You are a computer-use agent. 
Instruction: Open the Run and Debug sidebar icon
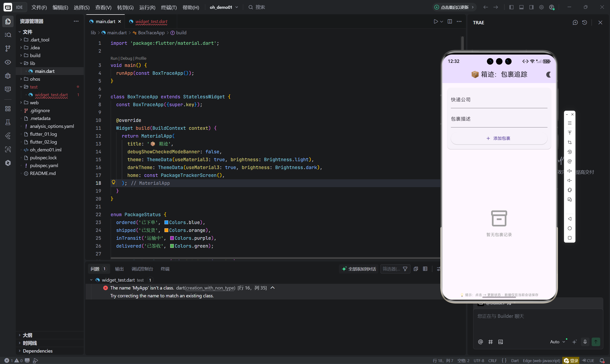8,75
